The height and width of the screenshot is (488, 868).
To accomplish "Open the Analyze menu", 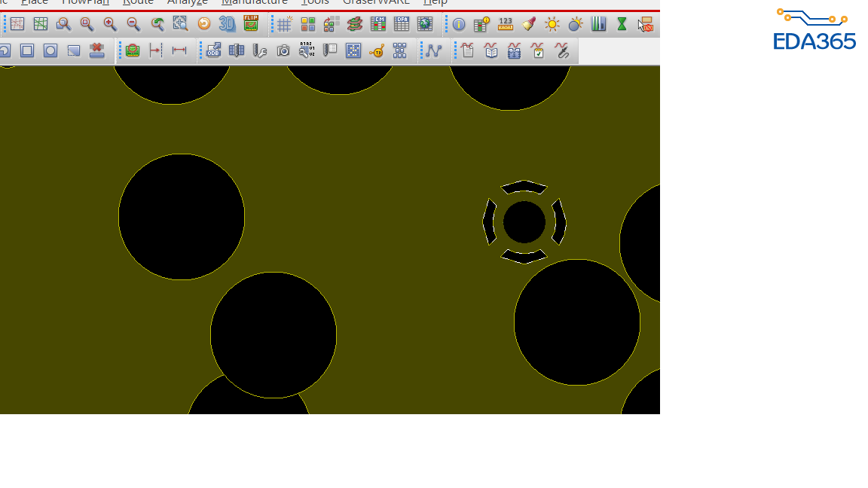I will point(187,2).
